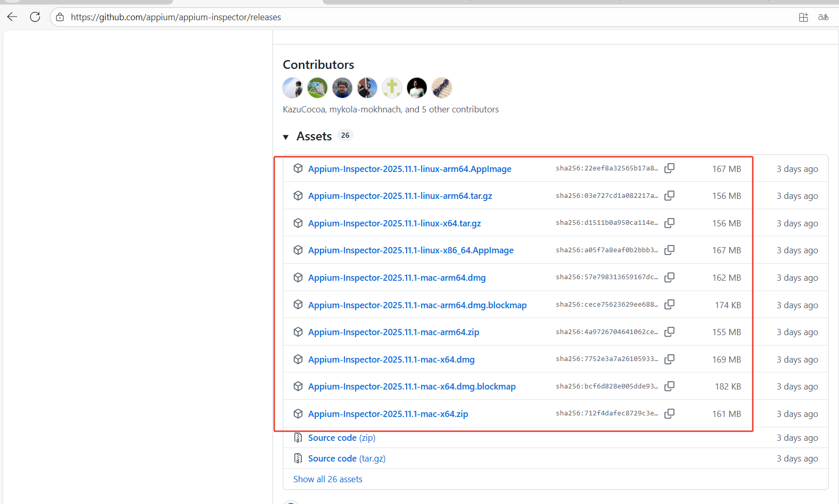Viewport: 839px width, 504px height.
Task: Collapse the Assets section
Action: [286, 137]
